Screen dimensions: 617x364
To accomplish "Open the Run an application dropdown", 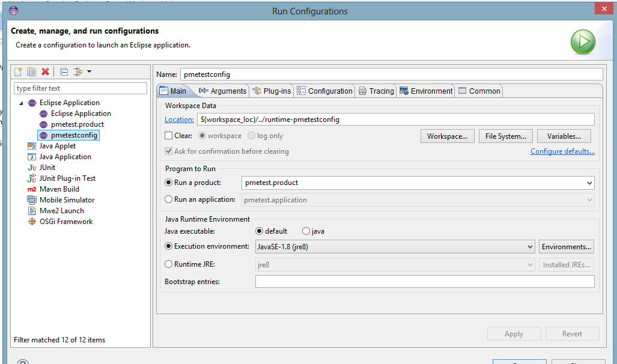I will tap(589, 200).
